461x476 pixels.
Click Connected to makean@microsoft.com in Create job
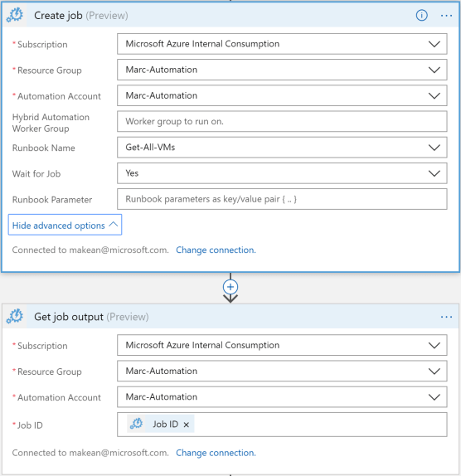[90, 250]
